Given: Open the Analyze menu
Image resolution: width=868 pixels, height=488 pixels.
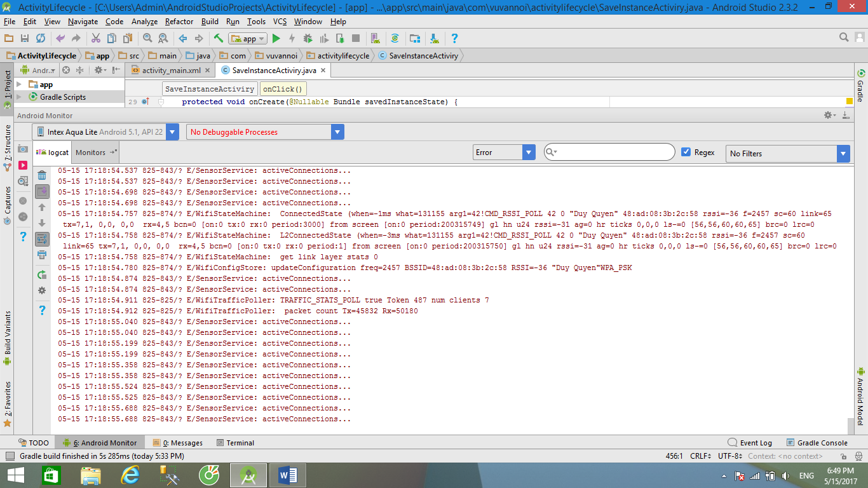Looking at the screenshot, I should pos(144,22).
